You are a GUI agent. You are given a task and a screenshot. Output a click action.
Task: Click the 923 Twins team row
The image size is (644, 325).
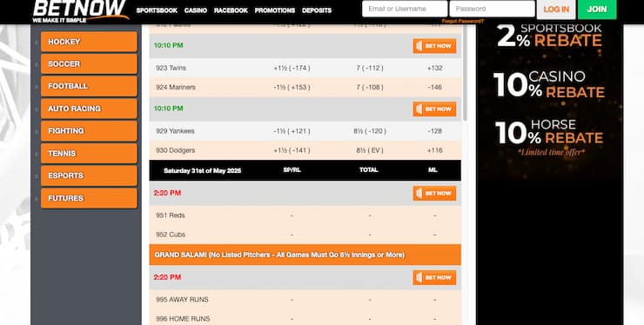305,68
